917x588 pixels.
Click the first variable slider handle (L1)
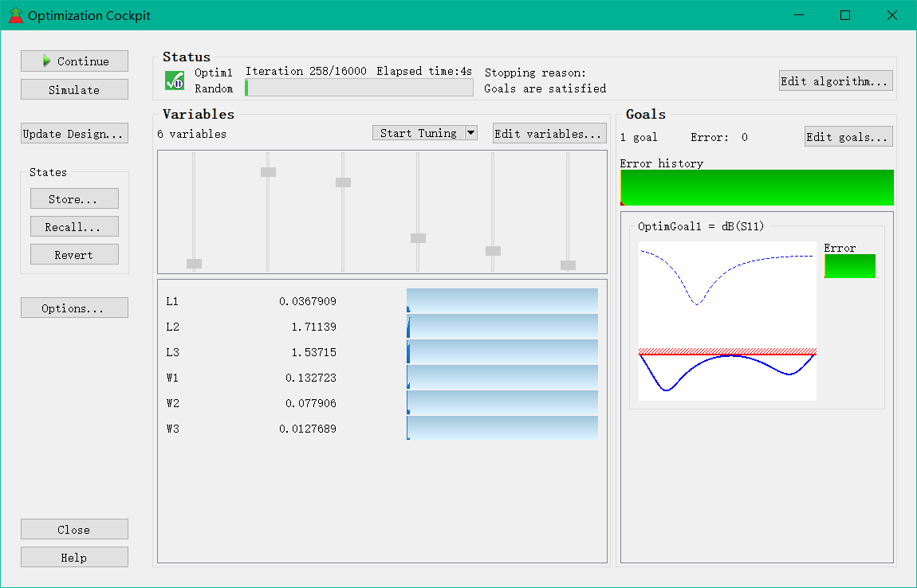pyautogui.click(x=194, y=264)
